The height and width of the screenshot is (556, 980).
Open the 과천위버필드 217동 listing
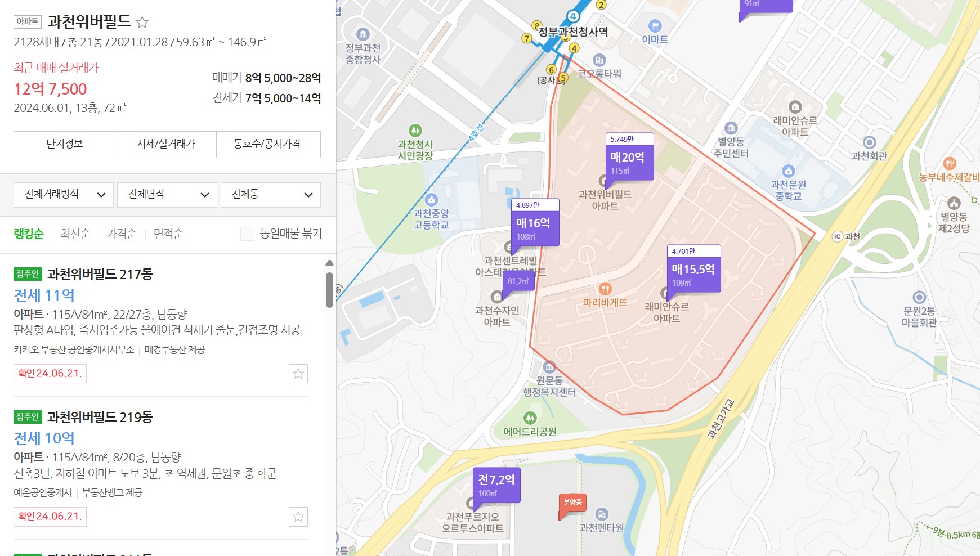coord(100,274)
